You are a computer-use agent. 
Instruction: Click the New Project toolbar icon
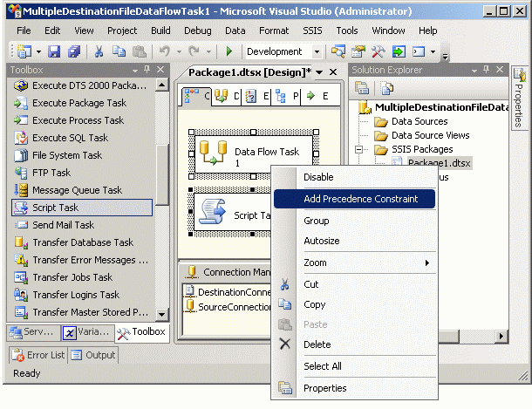24,51
